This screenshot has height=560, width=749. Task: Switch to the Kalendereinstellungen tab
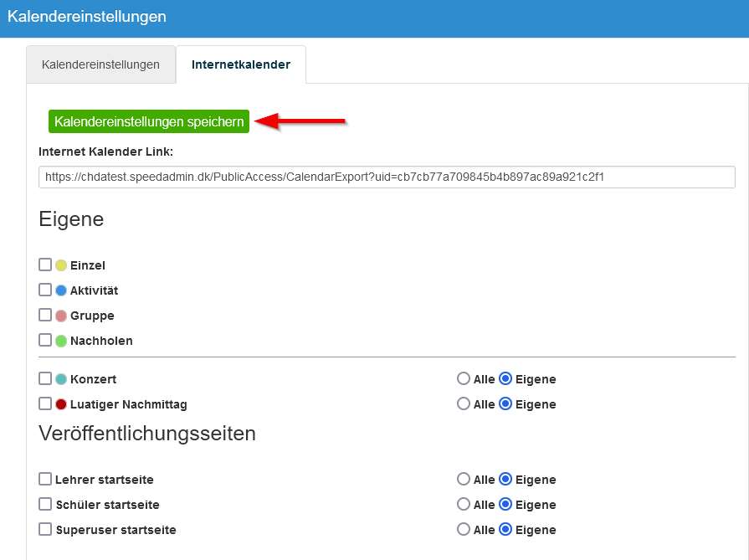tap(100, 64)
